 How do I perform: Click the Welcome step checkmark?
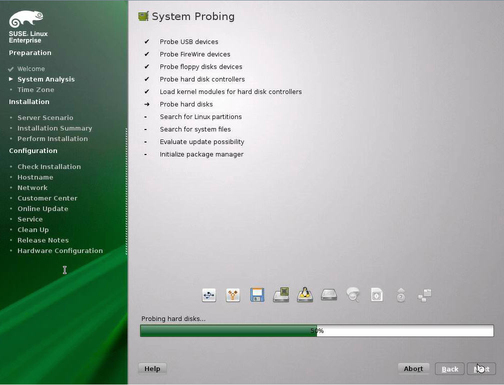pyautogui.click(x=11, y=69)
